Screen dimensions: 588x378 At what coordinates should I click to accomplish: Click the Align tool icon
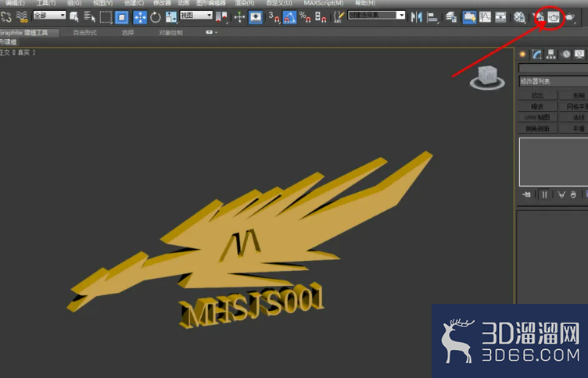432,17
